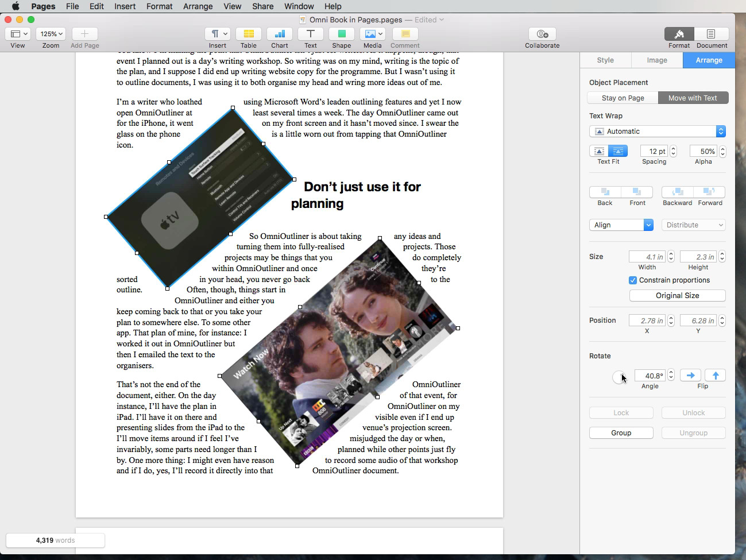This screenshot has height=560, width=746.
Task: Insert a Chart from the toolbar
Action: [x=280, y=34]
